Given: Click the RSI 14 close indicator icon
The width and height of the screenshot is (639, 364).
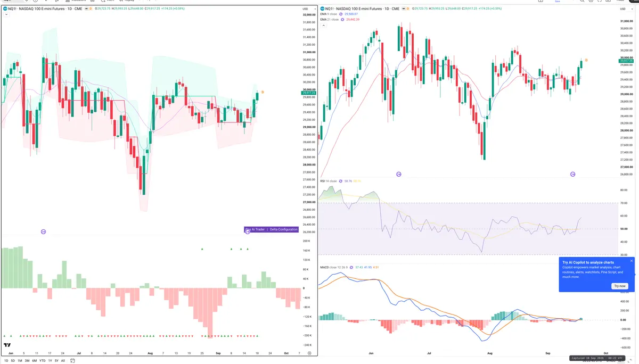Looking at the screenshot, I should 341,181.
